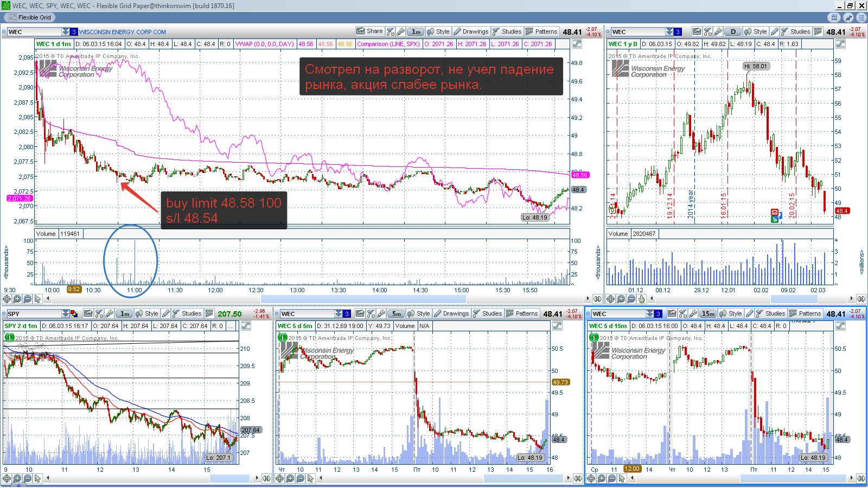The height and width of the screenshot is (488, 868).
Task: Open Quick study tool on the WEC daily chart
Action: click(x=708, y=31)
